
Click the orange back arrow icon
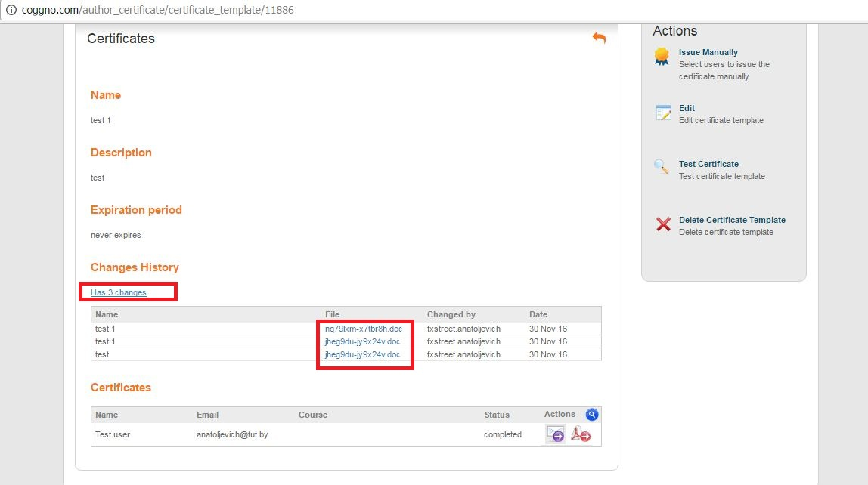[x=599, y=38]
